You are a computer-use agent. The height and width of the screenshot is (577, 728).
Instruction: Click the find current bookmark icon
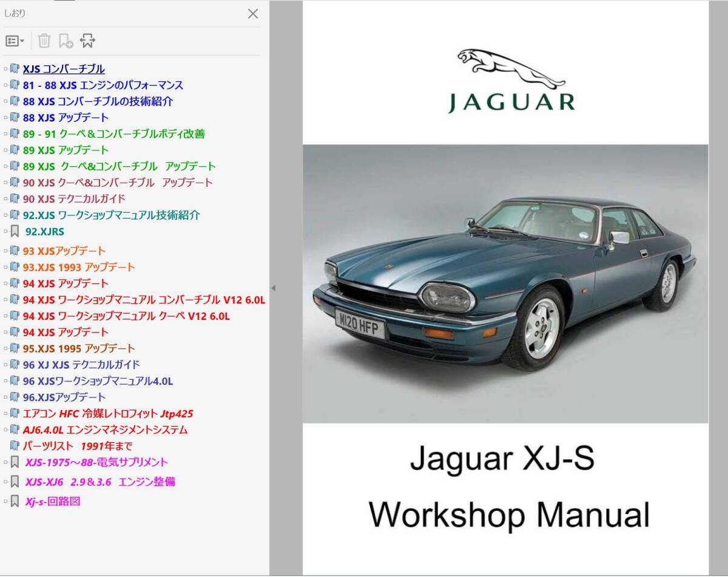coord(88,41)
